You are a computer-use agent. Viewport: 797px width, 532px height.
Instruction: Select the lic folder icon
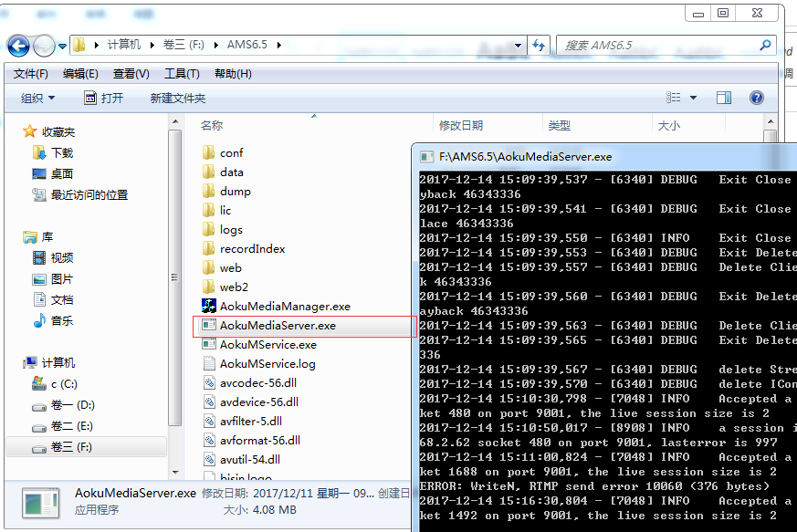coord(208,210)
